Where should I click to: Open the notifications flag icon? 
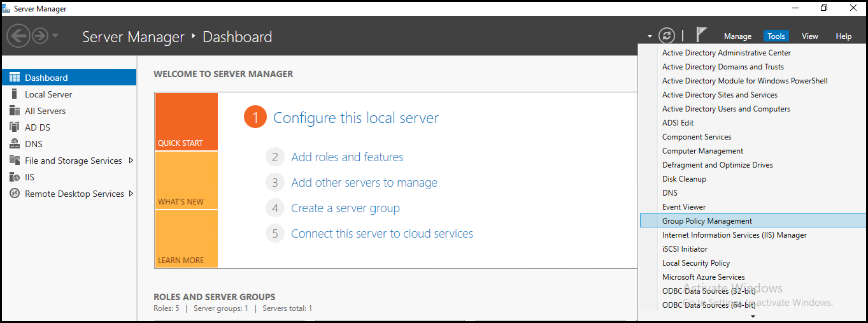point(701,35)
